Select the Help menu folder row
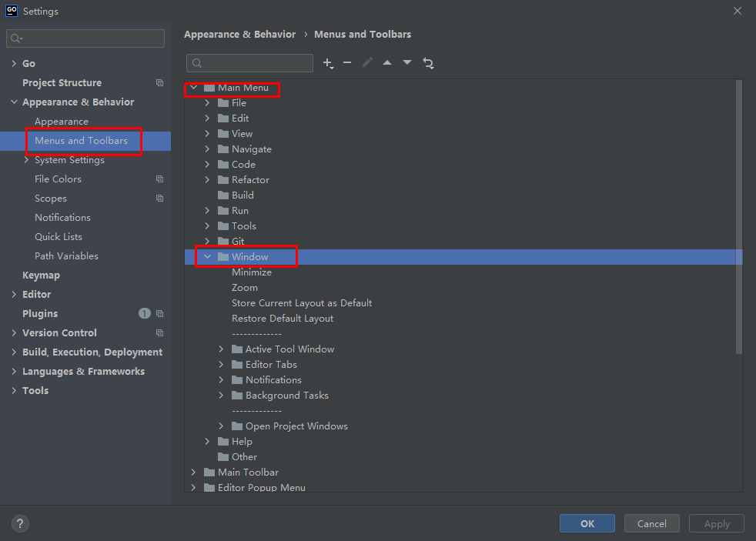This screenshot has width=756, height=541. tap(463, 442)
